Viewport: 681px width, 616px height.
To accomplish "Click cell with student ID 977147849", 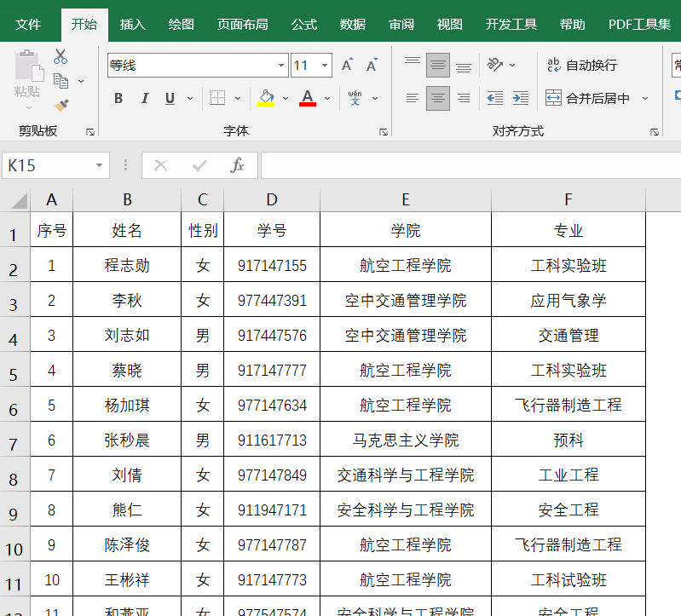I will pyautogui.click(x=272, y=475).
